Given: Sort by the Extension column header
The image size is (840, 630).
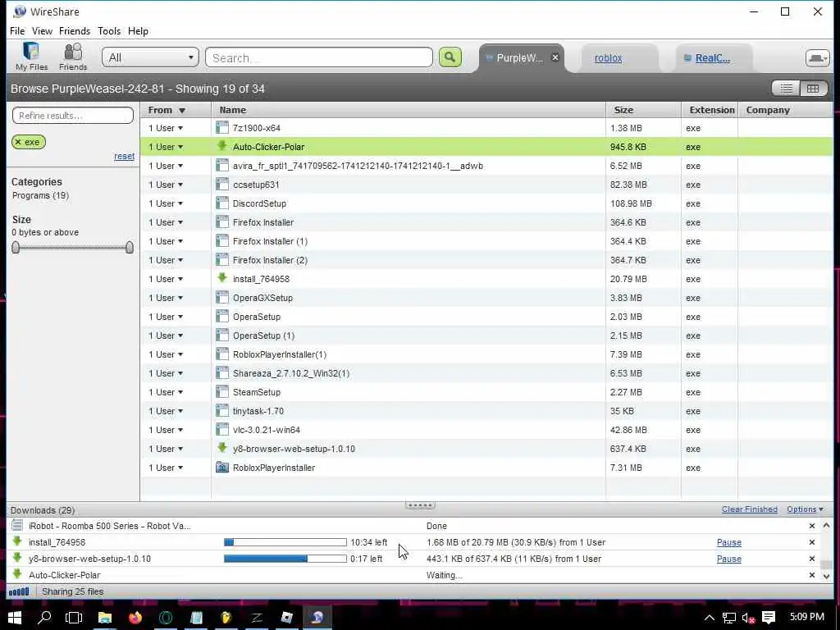Looking at the screenshot, I should [710, 110].
